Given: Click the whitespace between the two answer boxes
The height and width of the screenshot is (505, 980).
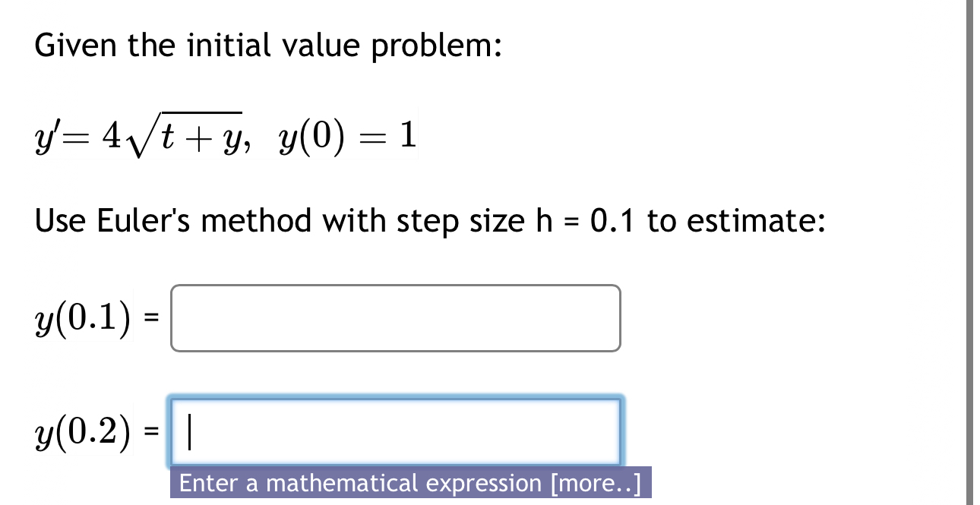Looking at the screenshot, I should [x=395, y=372].
